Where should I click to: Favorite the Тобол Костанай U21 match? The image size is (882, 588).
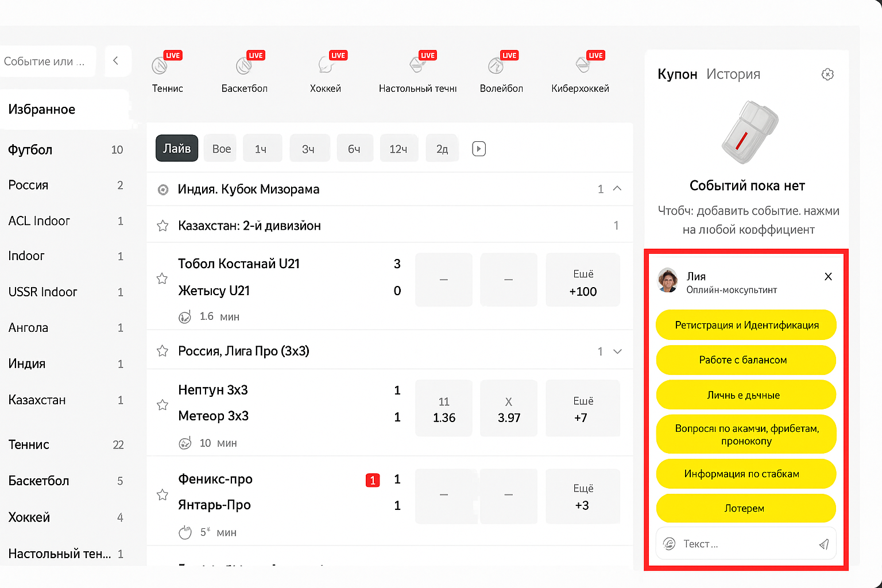pos(163,278)
